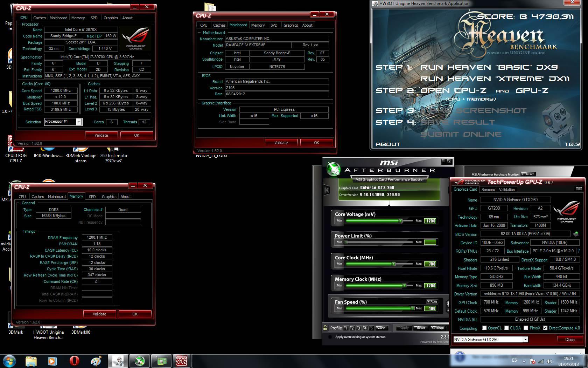Uncheck DirectCompute 4.0 checkbox in GPU-Z
The width and height of the screenshot is (588, 368).
click(x=545, y=328)
